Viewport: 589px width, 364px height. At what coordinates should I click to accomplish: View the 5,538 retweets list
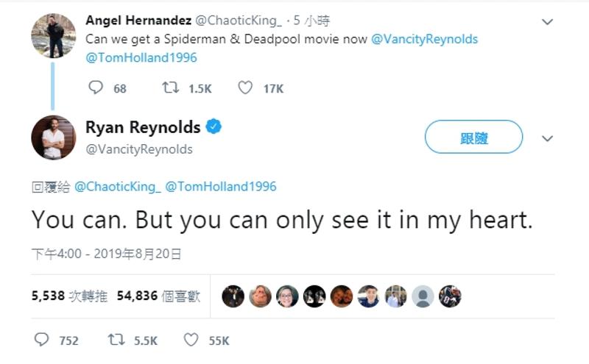click(69, 296)
